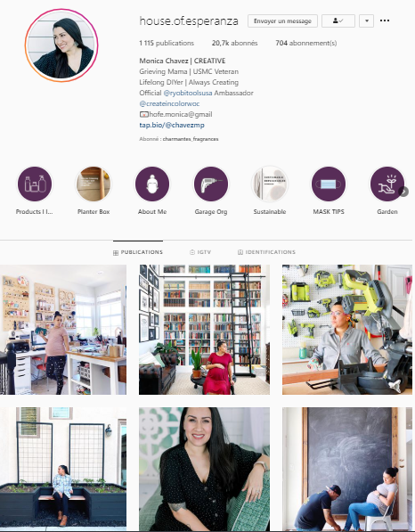
Task: Open the Products highlight with bottles icon
Action: 35,184
